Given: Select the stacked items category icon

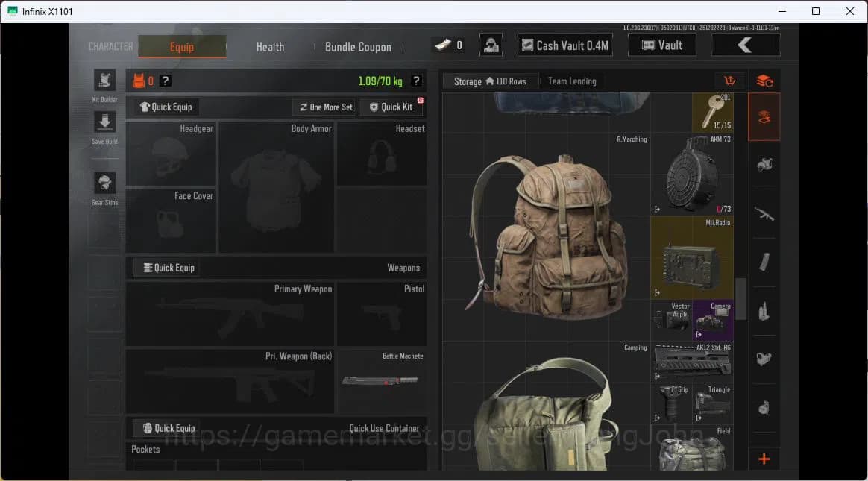Looking at the screenshot, I should pyautogui.click(x=764, y=81).
